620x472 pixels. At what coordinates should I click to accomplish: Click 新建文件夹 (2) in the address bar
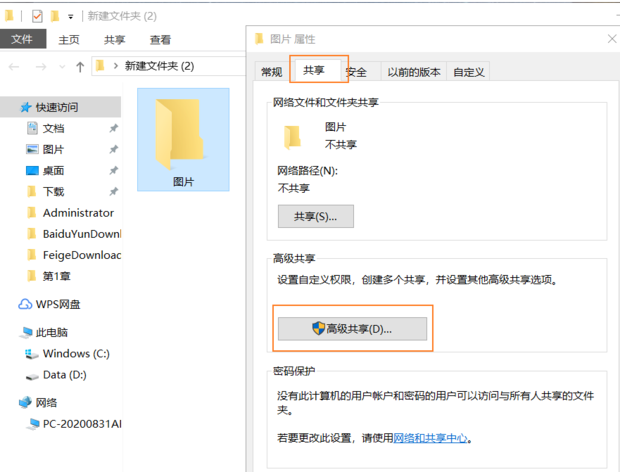click(159, 66)
